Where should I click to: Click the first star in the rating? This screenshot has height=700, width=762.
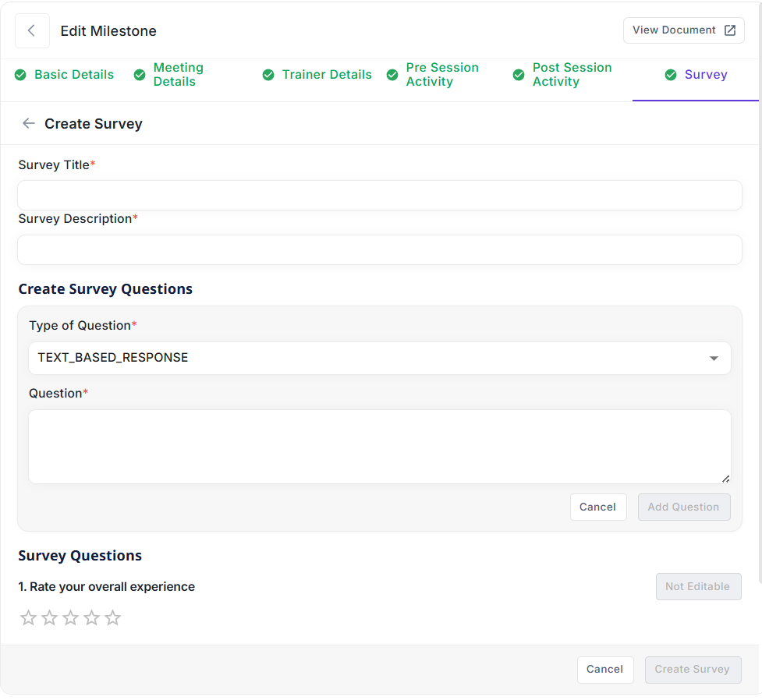tap(29, 618)
